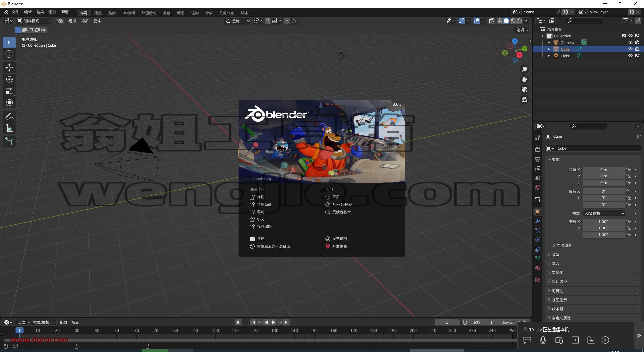Click the outliner search field
This screenshot has width=644, height=352.
pos(584,21)
